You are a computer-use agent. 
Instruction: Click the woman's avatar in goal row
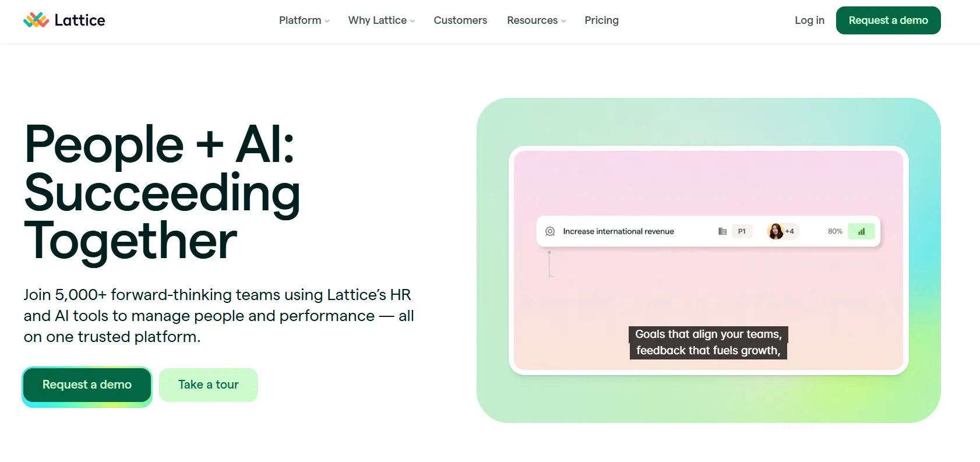[775, 231]
